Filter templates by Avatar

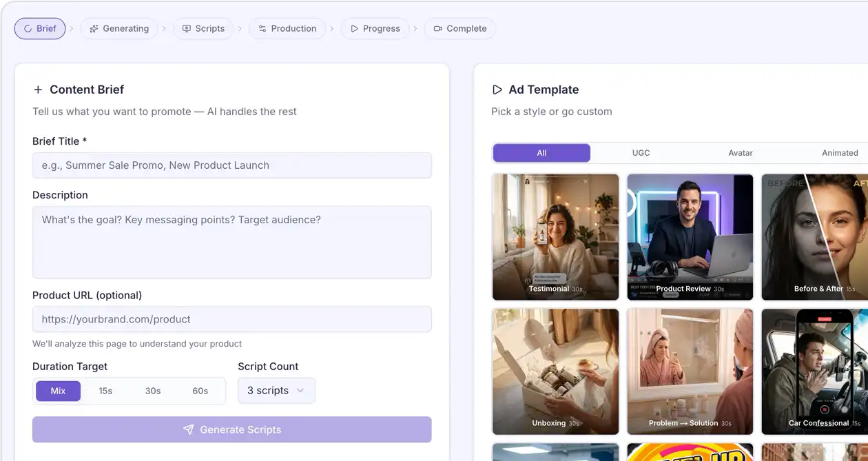point(741,153)
